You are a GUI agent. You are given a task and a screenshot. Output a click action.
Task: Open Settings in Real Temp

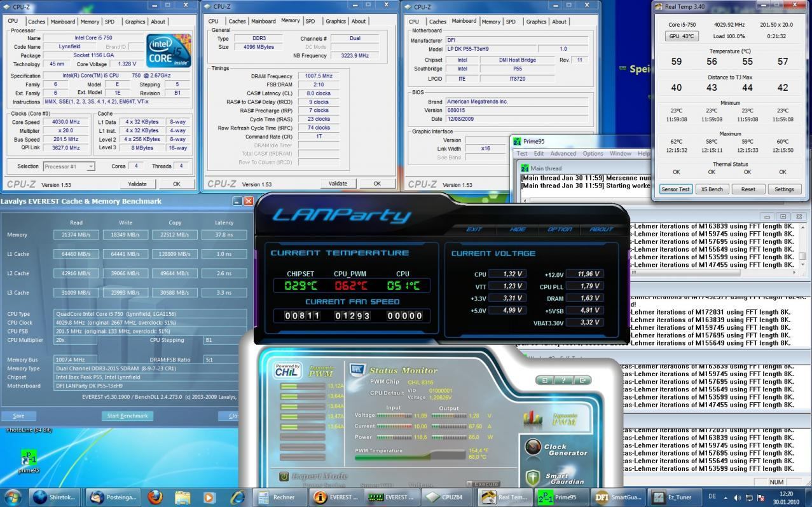[x=784, y=189]
